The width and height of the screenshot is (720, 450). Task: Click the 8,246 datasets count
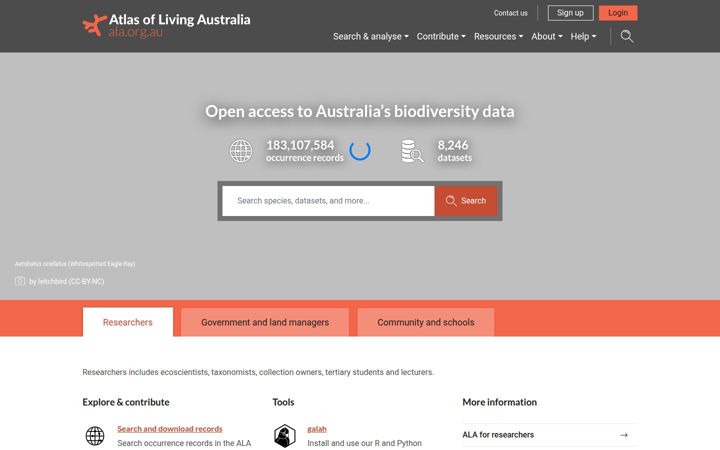[x=454, y=151]
